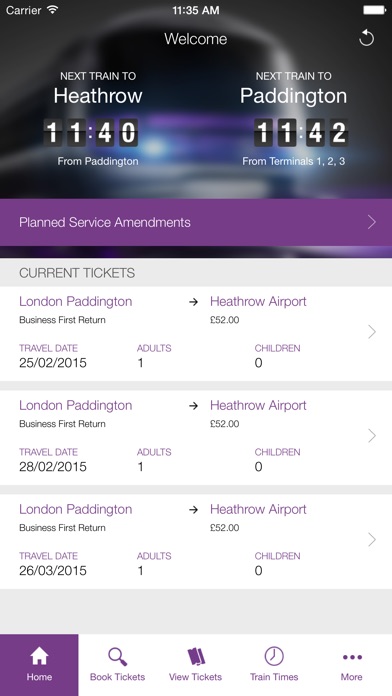Tap Heathrow Airport in the 28/02/2015 ticket
The height and width of the screenshot is (696, 392).
click(258, 405)
